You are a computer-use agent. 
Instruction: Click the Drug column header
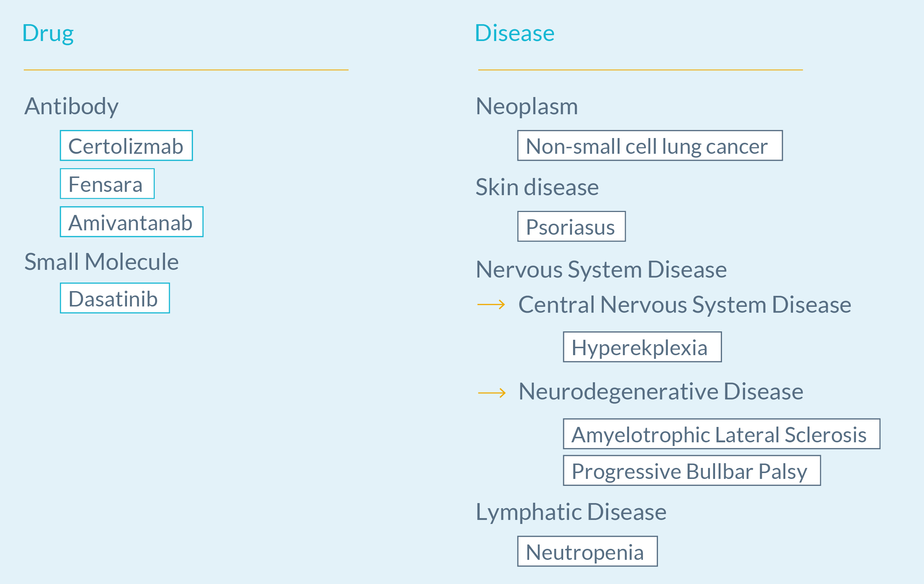pyautogui.click(x=48, y=33)
